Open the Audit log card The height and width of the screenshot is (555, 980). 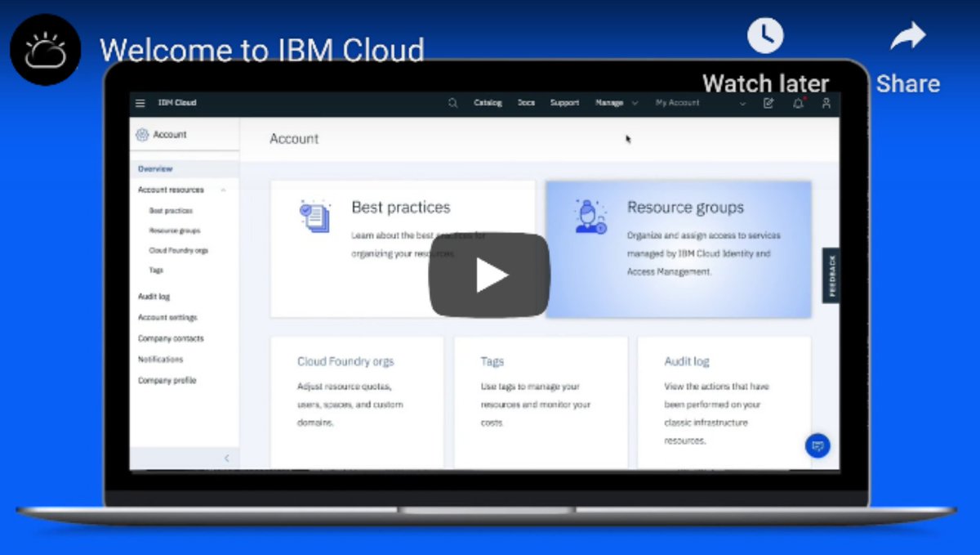724,402
